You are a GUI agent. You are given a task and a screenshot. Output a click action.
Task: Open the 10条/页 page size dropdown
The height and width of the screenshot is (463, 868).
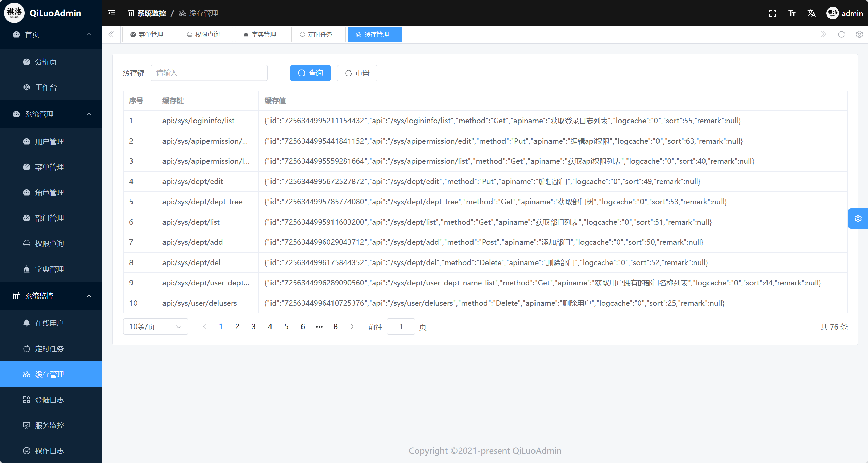(x=155, y=326)
